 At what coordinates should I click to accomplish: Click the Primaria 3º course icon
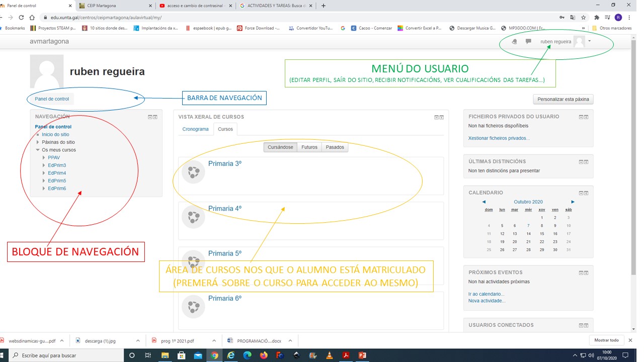pos(194,172)
